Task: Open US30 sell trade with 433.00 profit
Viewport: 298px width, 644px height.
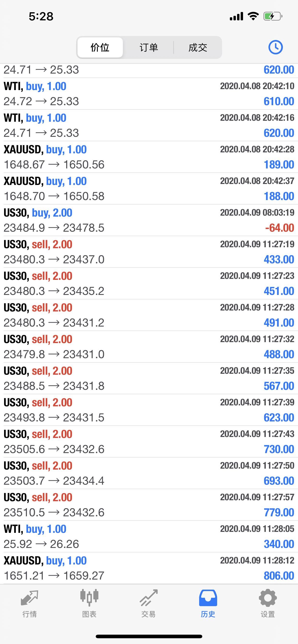Action: [149, 252]
